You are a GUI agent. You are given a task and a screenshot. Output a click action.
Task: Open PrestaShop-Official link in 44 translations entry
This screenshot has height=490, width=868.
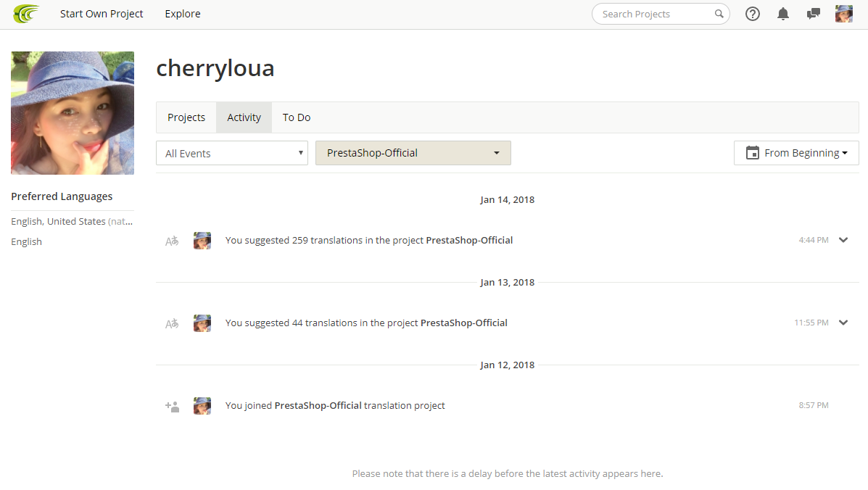click(x=464, y=323)
